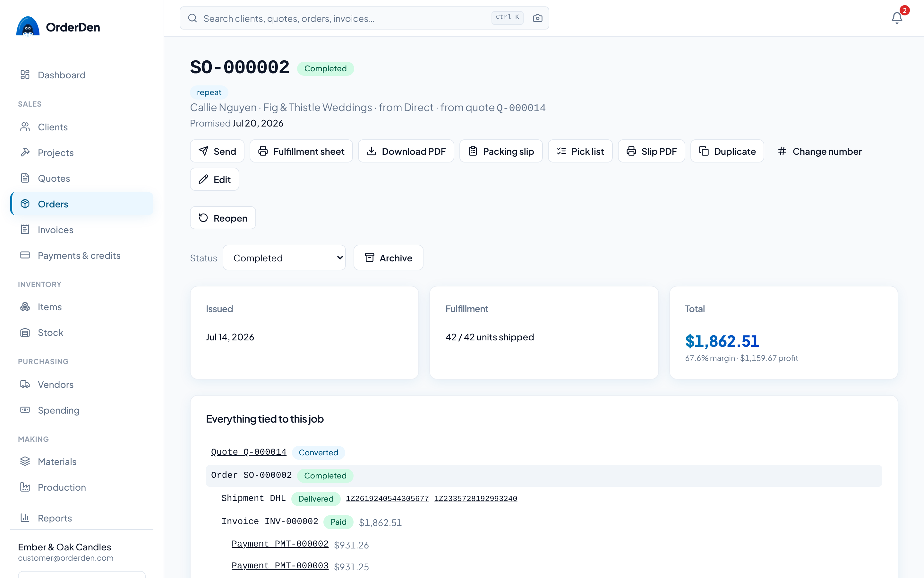Viewport: 924px width, 578px height.
Task: Click the Order SO-000002 row
Action: point(544,476)
